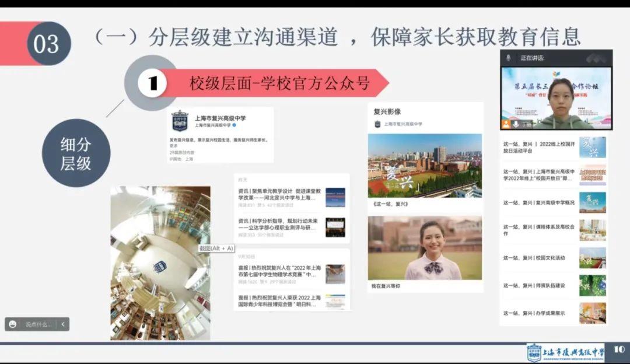Click the emoji smiley icon in chat bar
The width and height of the screenshot is (630, 364).
[12, 324]
